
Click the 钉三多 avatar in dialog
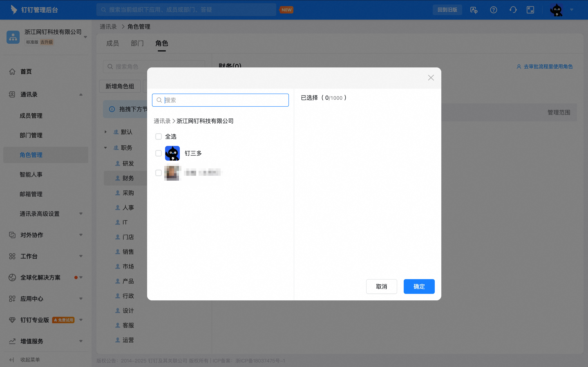point(172,153)
